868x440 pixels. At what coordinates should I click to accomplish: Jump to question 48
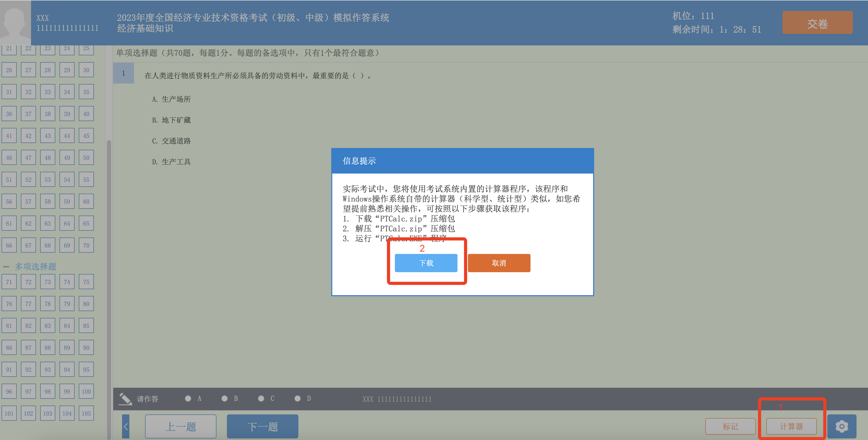[47, 158]
